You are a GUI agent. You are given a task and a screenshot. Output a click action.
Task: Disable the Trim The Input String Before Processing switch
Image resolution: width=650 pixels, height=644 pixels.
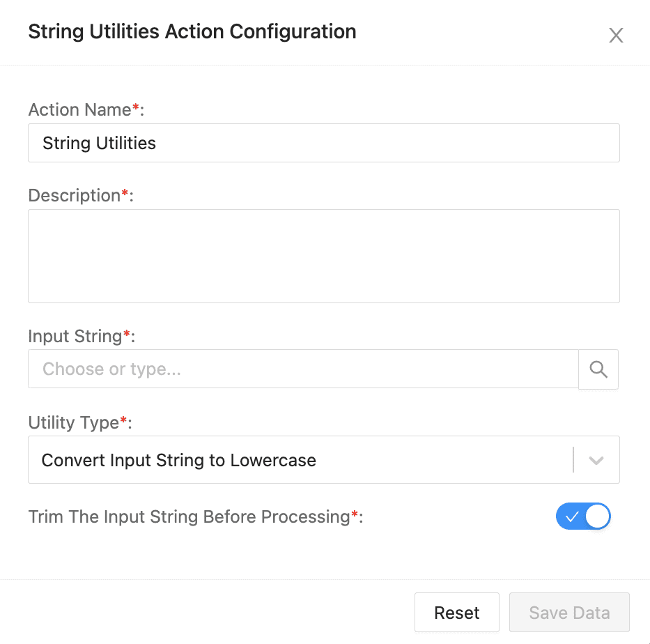[583, 516]
